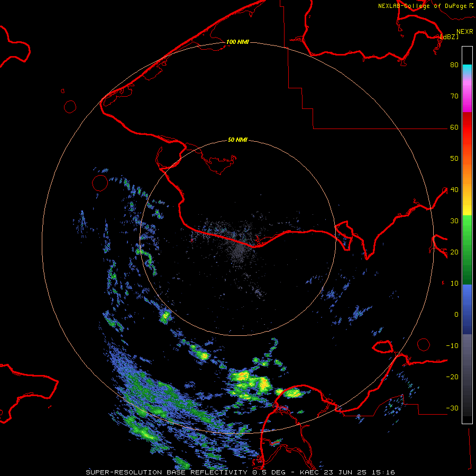
Task: Click the 0 value on the dBZ scale
Action: [x=456, y=315]
